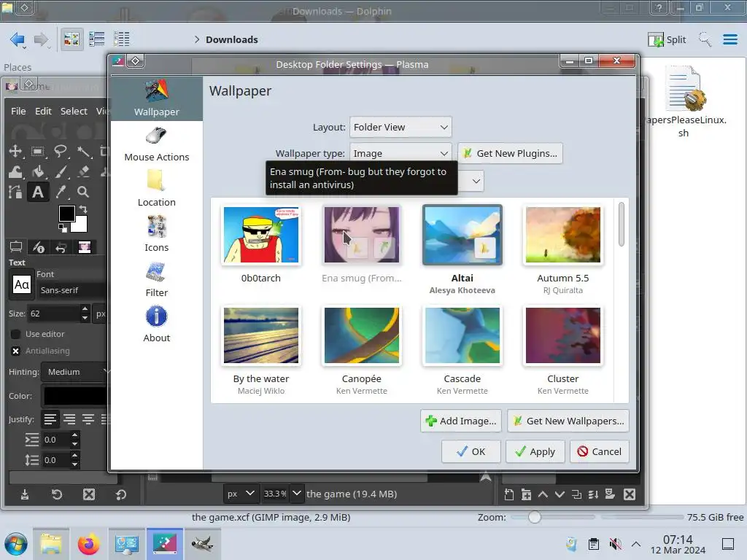Open the About settings page
This screenshot has width=747, height=560.
[156, 324]
